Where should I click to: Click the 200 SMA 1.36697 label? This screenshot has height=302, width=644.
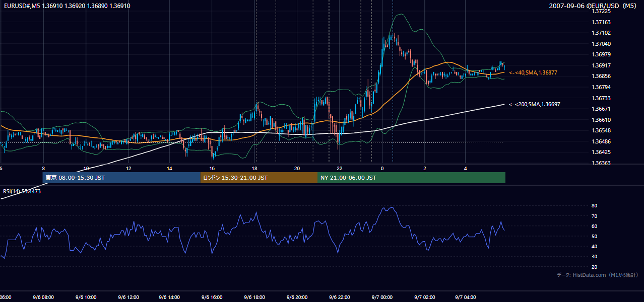pyautogui.click(x=534, y=104)
